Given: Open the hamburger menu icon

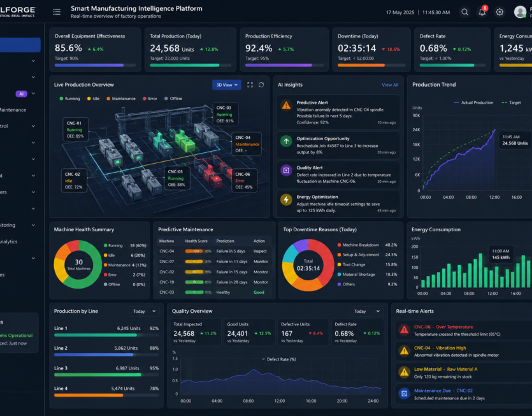Looking at the screenshot, I should [x=57, y=12].
